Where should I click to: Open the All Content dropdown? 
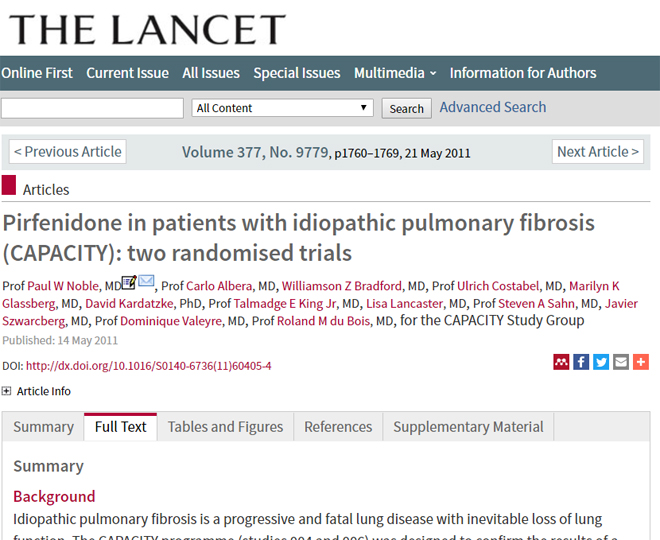point(282,108)
